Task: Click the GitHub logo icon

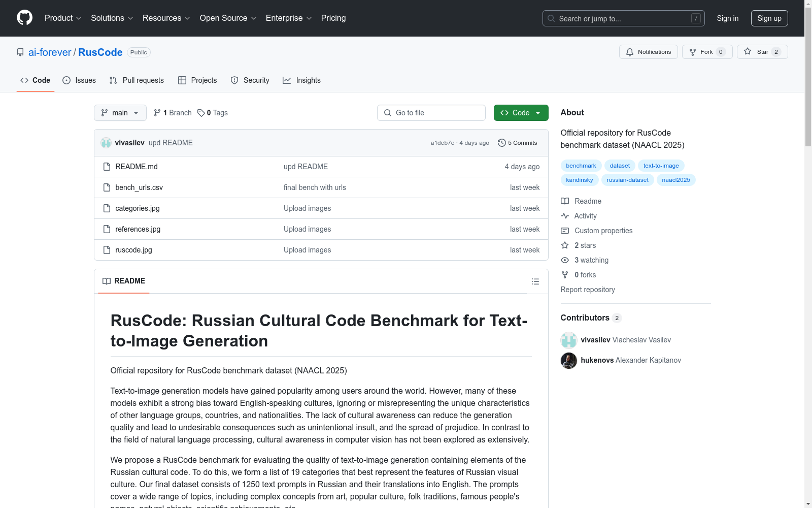Action: 24,18
